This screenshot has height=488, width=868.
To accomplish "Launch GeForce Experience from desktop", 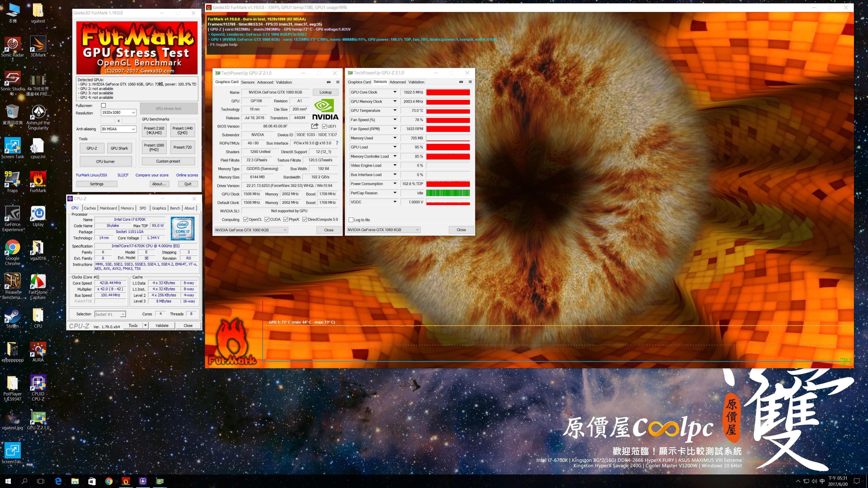I will point(12,219).
